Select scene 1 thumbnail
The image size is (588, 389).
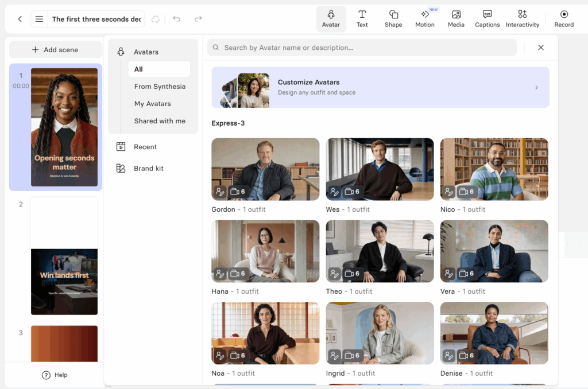pyautogui.click(x=64, y=127)
